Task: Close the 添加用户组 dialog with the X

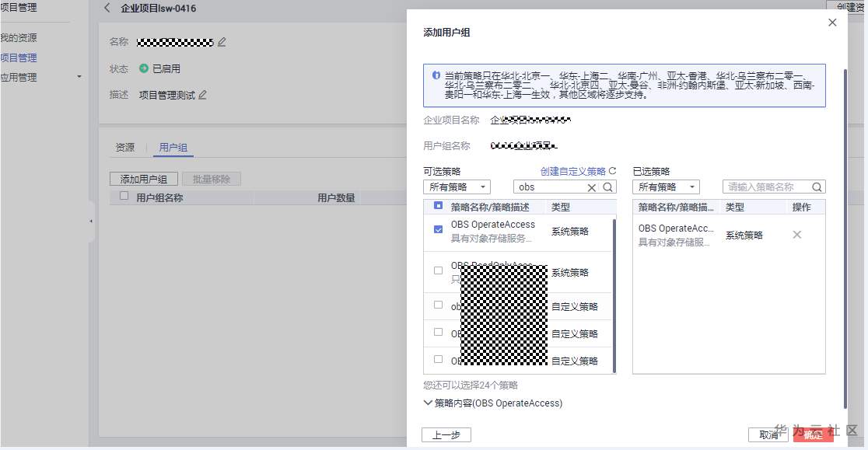Action: click(832, 22)
